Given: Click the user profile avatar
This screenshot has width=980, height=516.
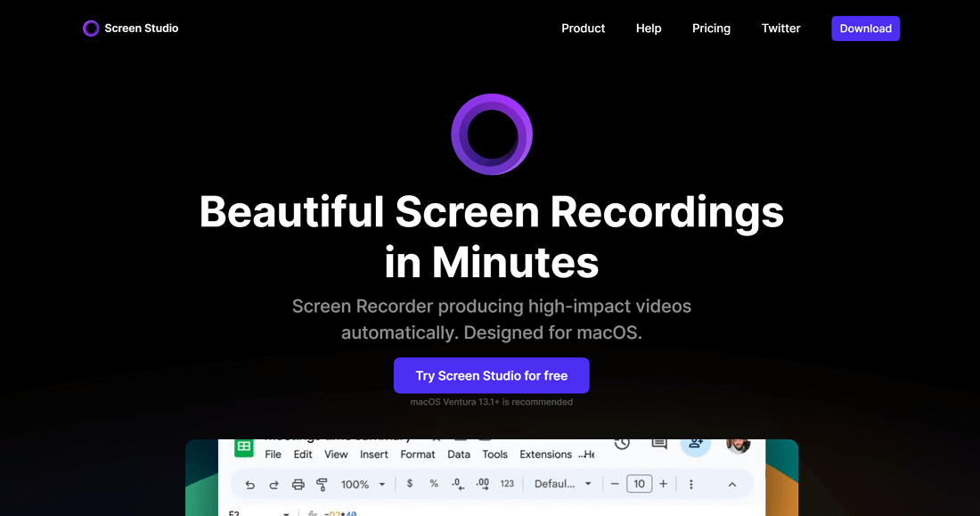Looking at the screenshot, I should tap(739, 446).
